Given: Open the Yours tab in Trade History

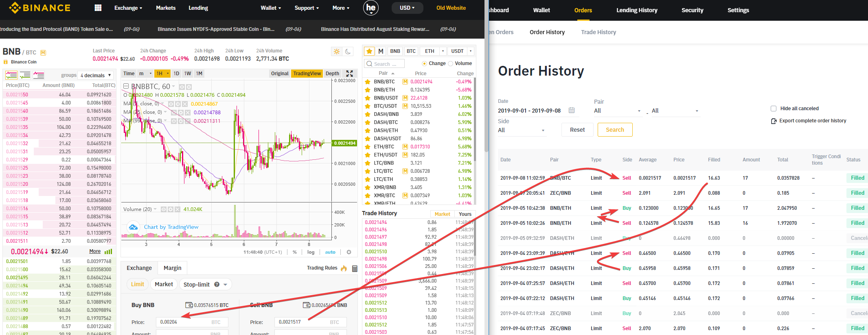Looking at the screenshot, I should click(465, 214).
